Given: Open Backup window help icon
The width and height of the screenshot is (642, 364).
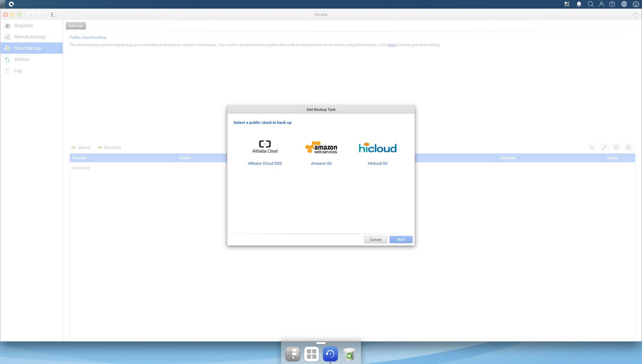Looking at the screenshot, I should (635, 15).
